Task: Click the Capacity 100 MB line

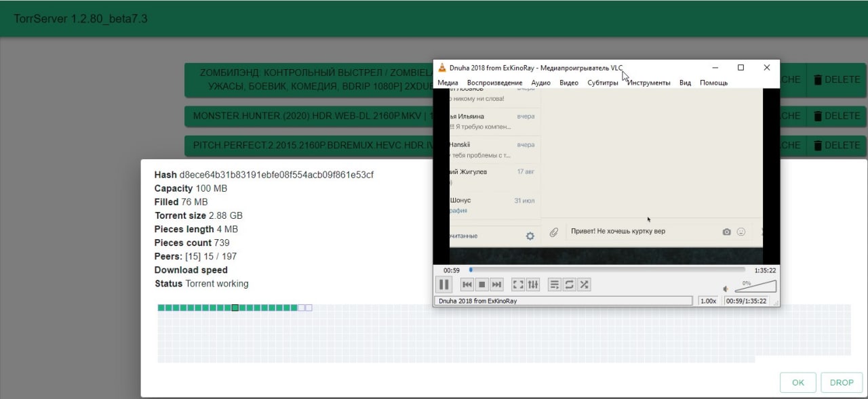Action: pyautogui.click(x=191, y=188)
